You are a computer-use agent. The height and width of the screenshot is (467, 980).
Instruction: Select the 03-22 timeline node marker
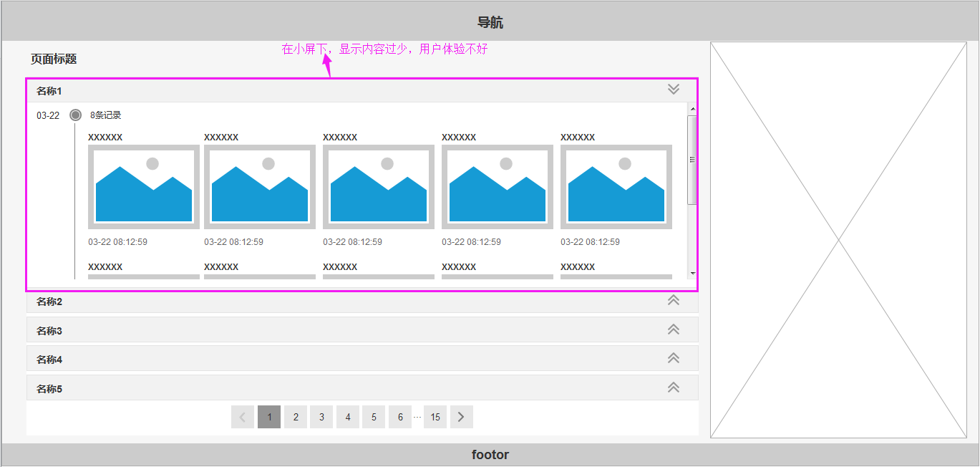click(75, 115)
